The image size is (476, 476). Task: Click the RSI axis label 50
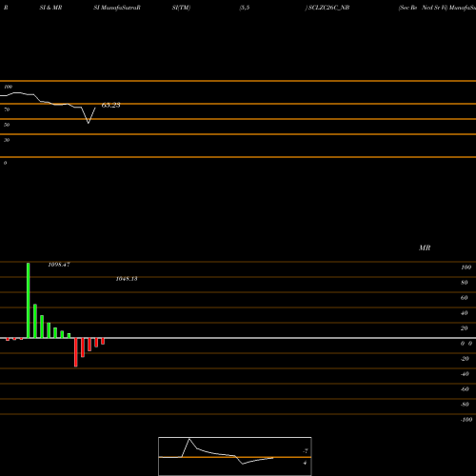tap(7, 125)
